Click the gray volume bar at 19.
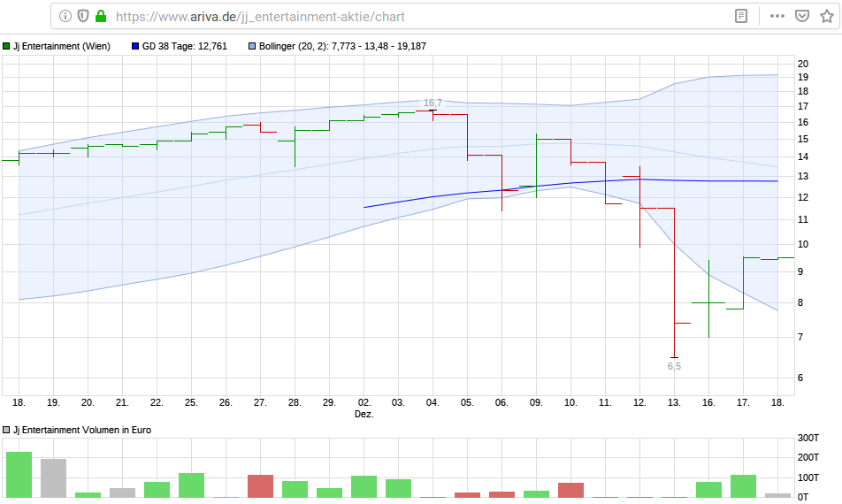This screenshot has height=504, width=842. [x=53, y=478]
